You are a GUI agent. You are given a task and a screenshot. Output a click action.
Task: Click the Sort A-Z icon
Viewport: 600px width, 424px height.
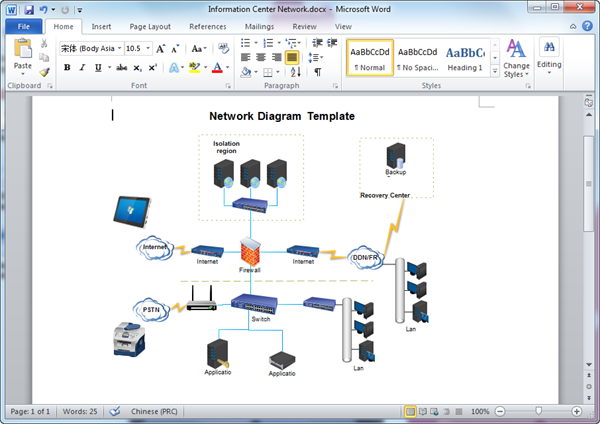point(295,72)
